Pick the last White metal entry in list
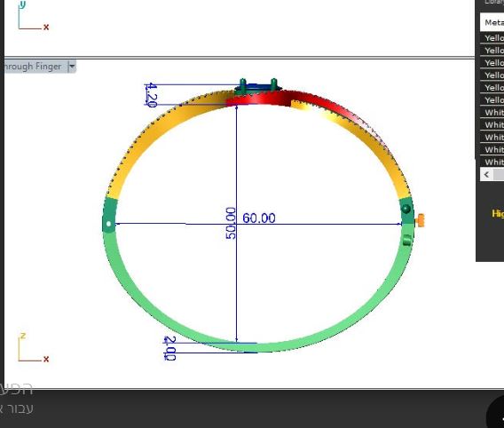The height and width of the screenshot is (428, 504). (492, 162)
